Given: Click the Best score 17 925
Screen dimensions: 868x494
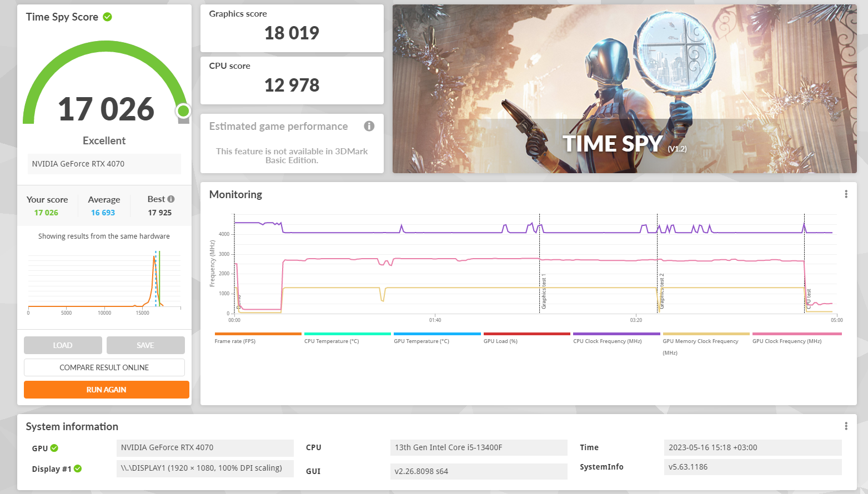Looking at the screenshot, I should (160, 213).
